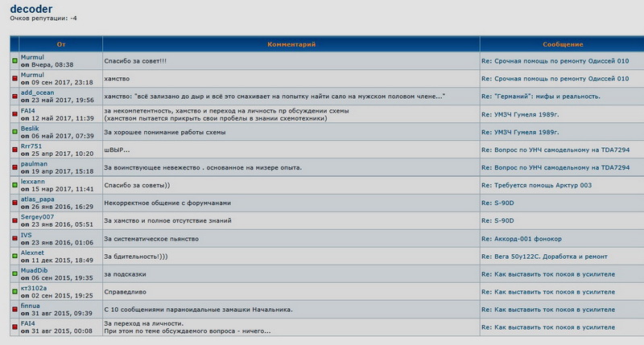This screenshot has height=345, width=644.
Task: Open atlas_papa user profile
Action: (x=37, y=199)
